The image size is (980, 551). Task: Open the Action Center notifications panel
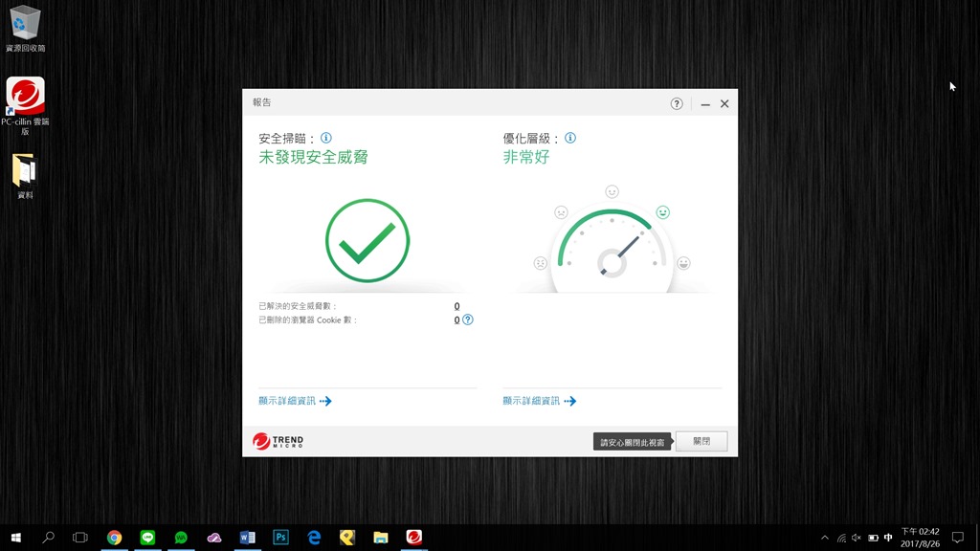957,538
